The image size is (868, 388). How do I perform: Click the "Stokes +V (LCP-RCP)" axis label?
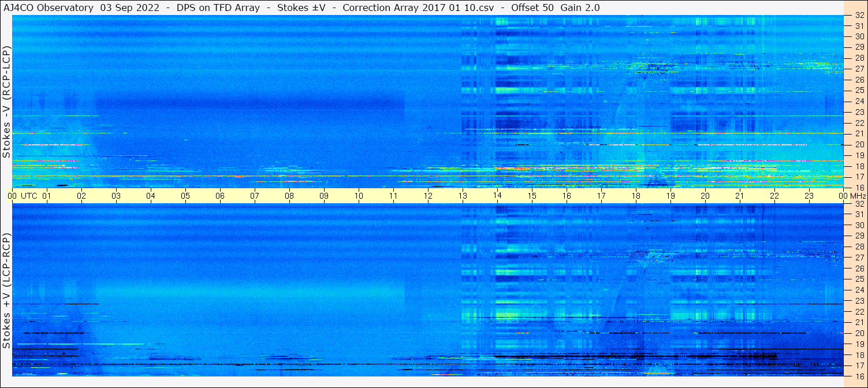click(6, 290)
